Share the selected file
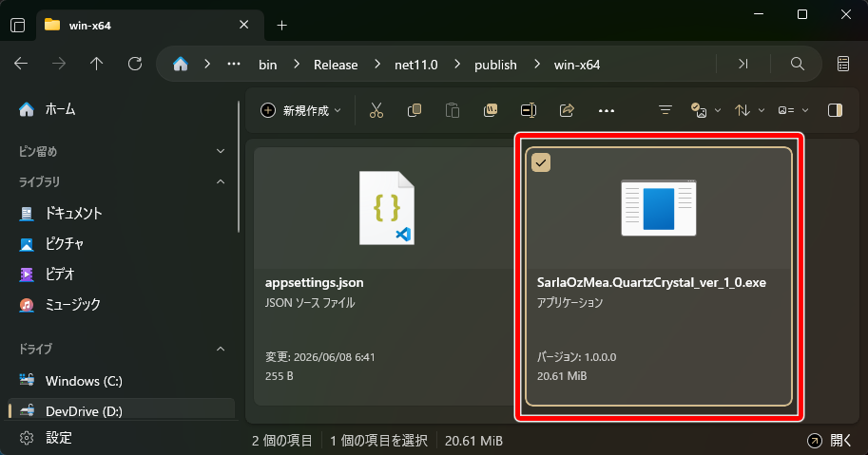The width and height of the screenshot is (868, 455). point(567,110)
